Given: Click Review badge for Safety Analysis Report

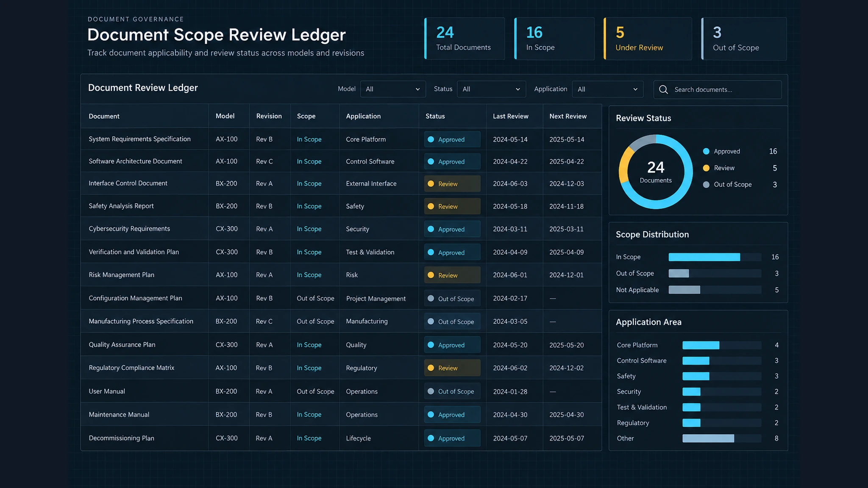Looking at the screenshot, I should click(x=452, y=206).
